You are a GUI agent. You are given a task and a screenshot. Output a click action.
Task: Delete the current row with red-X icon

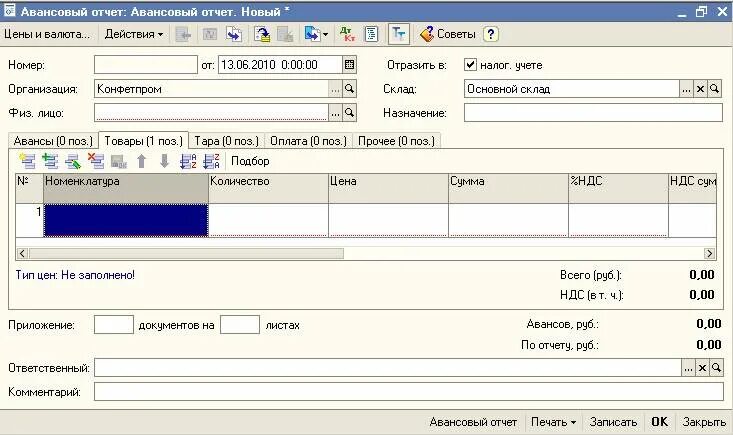[x=96, y=161]
